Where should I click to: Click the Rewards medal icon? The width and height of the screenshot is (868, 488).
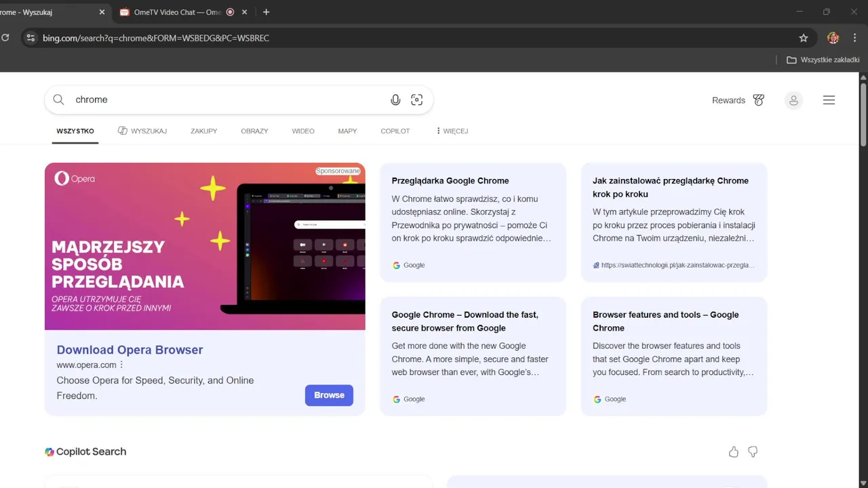(x=759, y=100)
